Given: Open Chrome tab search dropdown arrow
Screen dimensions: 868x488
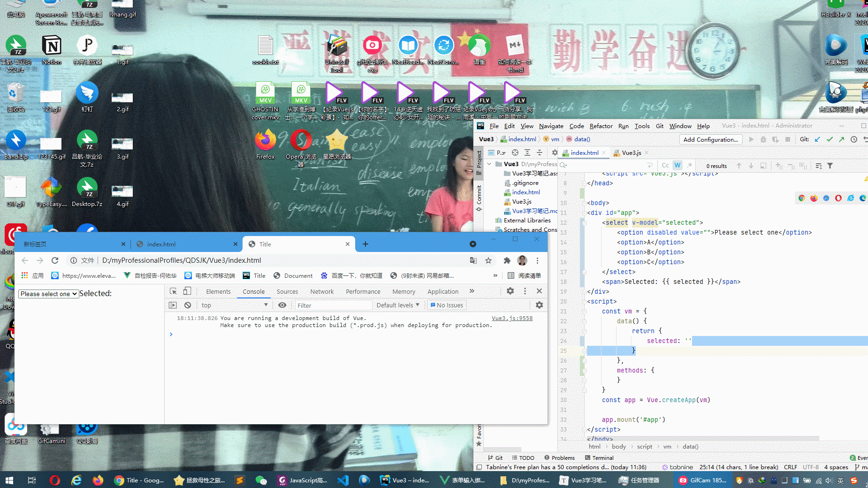Looking at the screenshot, I should (x=473, y=244).
